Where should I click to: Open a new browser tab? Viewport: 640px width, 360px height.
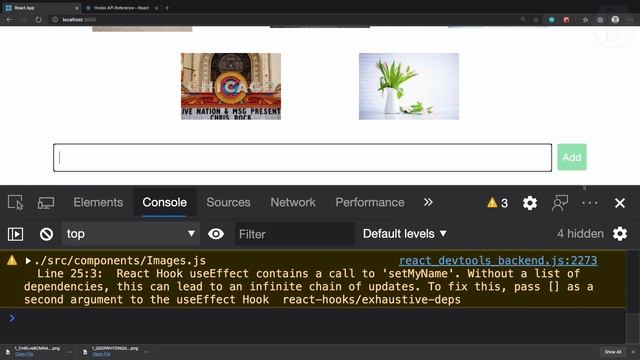tap(167, 8)
